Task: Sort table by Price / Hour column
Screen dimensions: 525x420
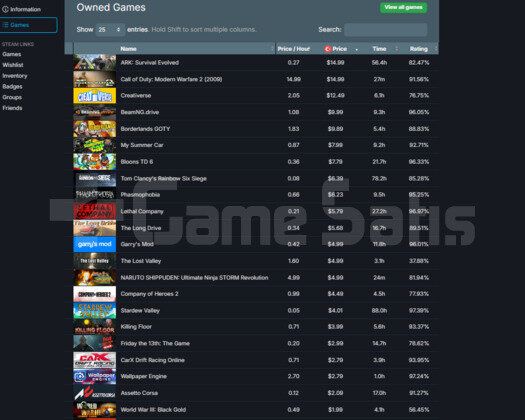Action: tap(294, 49)
